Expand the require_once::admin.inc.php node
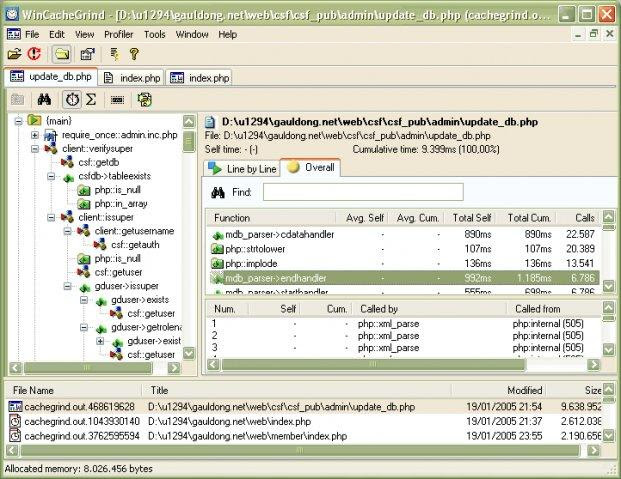 pos(35,135)
